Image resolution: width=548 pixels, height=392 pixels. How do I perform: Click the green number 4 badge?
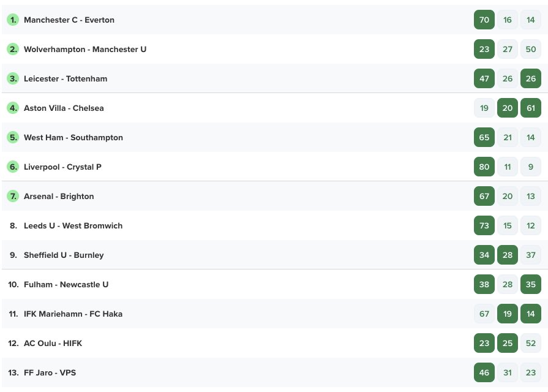[13, 108]
